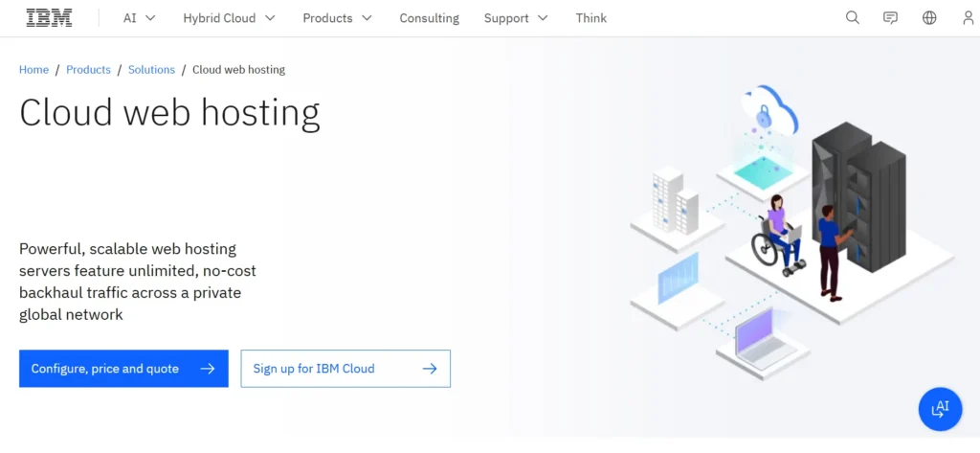Click the globe language selector icon
The image size is (980, 453).
point(929,18)
